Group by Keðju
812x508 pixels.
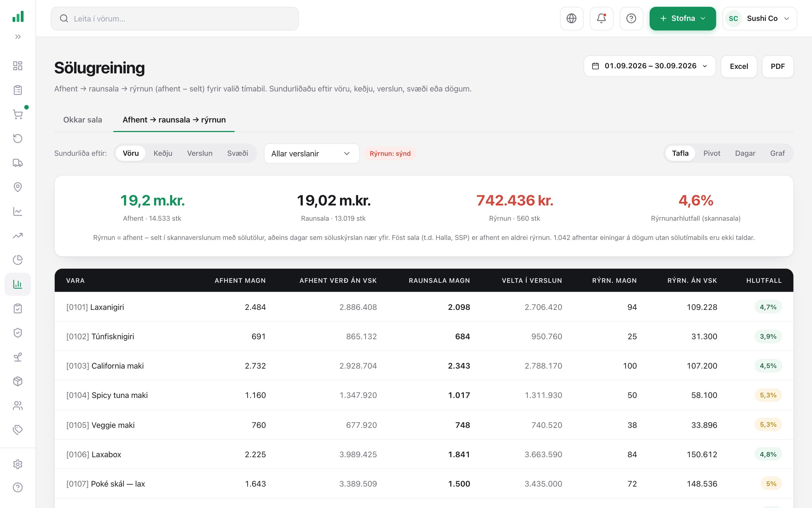tap(163, 153)
